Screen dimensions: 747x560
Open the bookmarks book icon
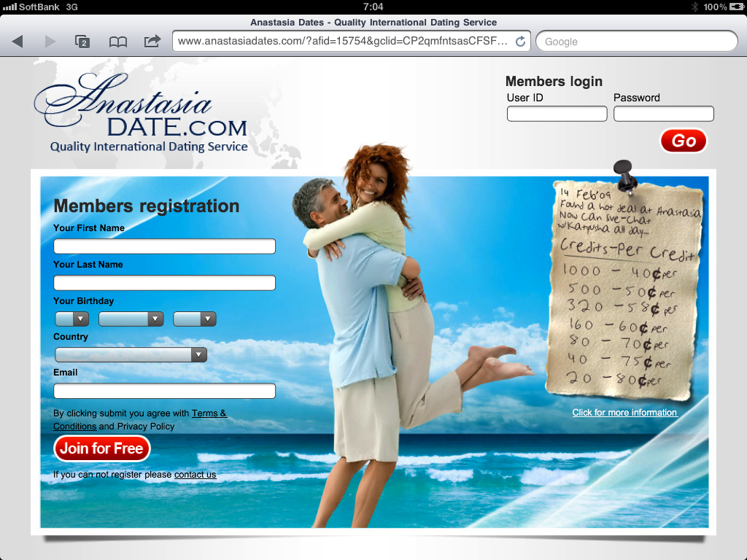pyautogui.click(x=117, y=42)
